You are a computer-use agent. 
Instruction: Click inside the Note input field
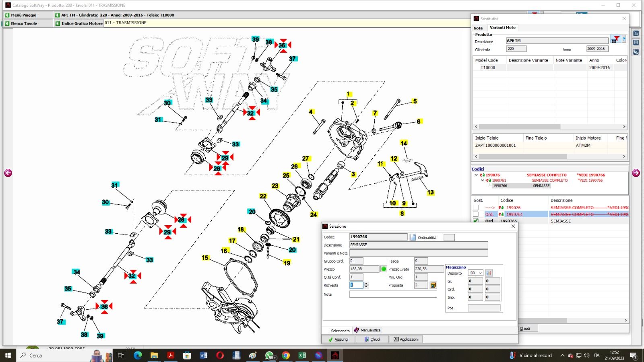[x=393, y=294]
